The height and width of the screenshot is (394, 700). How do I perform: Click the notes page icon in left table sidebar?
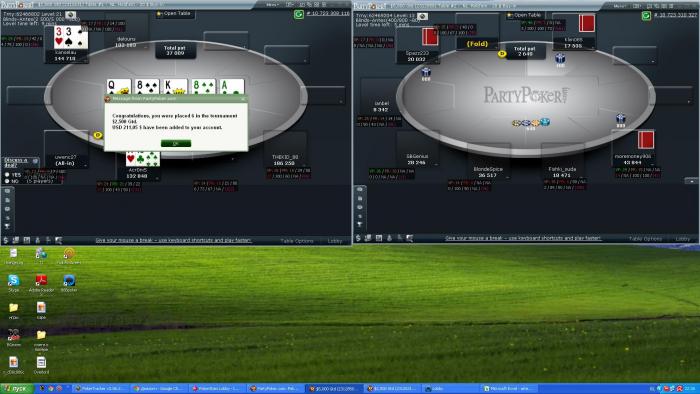[x=7, y=200]
